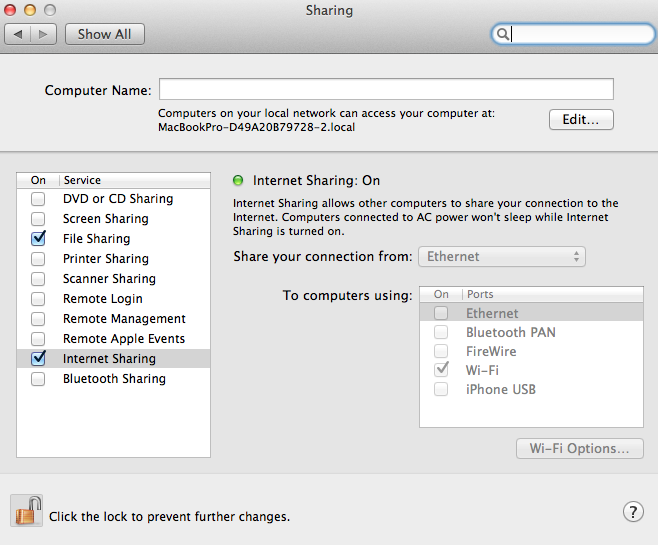Select Printer Sharing in the service list
The width and height of the screenshot is (658, 545).
click(106, 259)
